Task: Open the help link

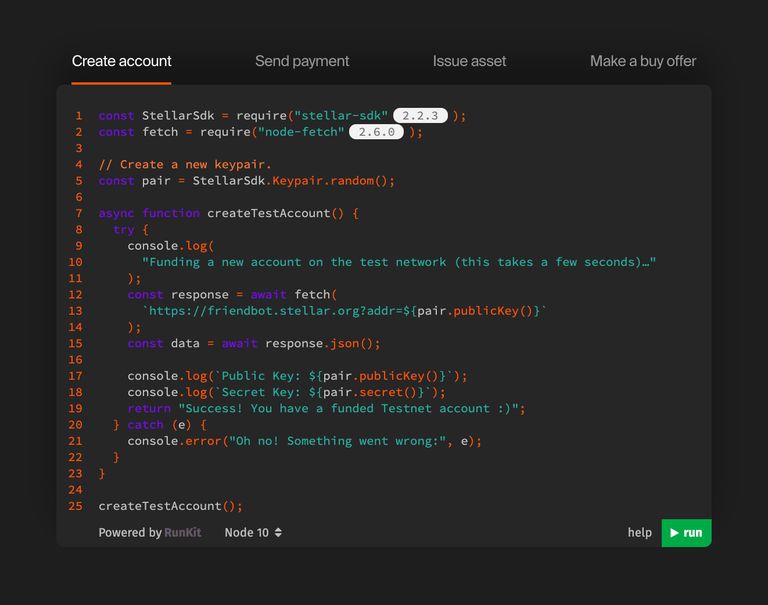Action: (x=639, y=533)
